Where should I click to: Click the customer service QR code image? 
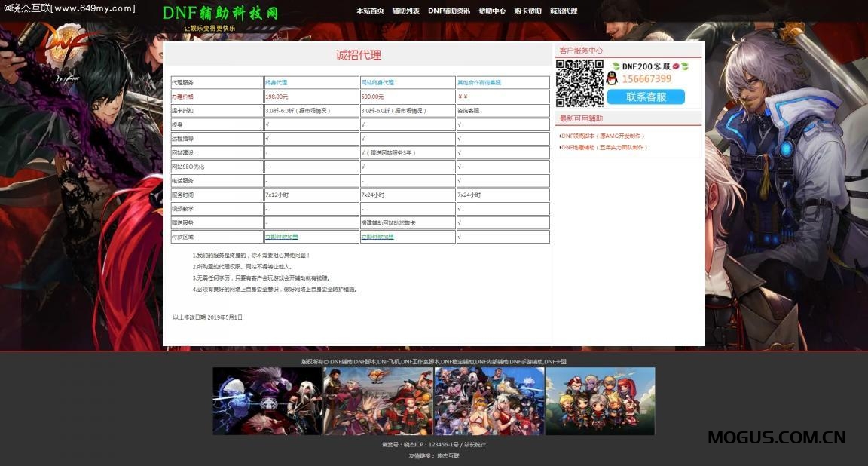(x=580, y=82)
